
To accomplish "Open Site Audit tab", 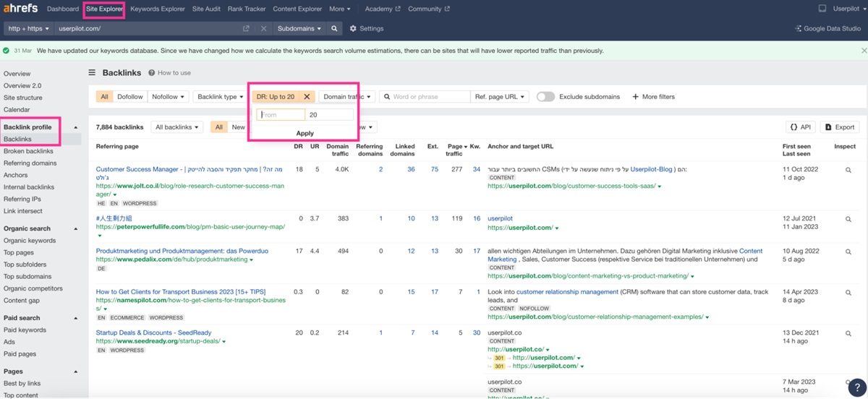I will pyautogui.click(x=206, y=9).
